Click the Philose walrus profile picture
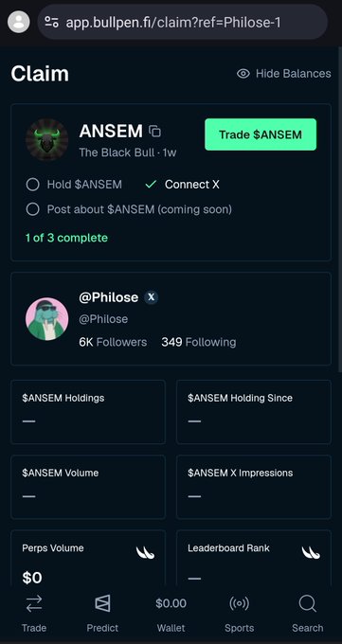342x644 pixels. (46, 319)
